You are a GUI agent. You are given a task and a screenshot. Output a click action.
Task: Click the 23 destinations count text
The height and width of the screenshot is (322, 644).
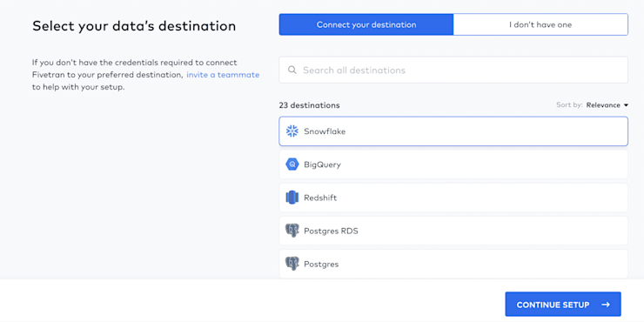pyautogui.click(x=309, y=105)
